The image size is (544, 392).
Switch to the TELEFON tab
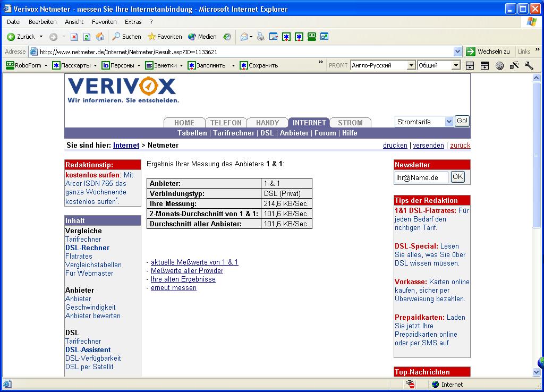click(x=226, y=123)
